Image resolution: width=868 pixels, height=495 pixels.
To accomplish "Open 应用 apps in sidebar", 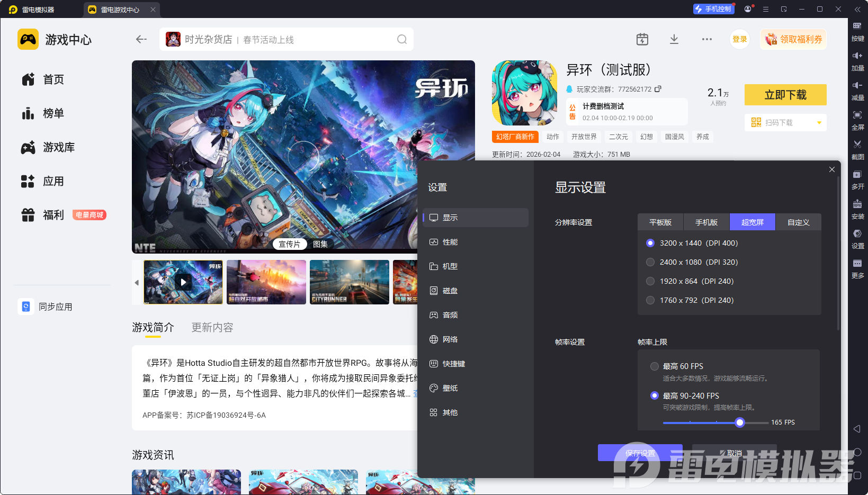I will (43, 181).
